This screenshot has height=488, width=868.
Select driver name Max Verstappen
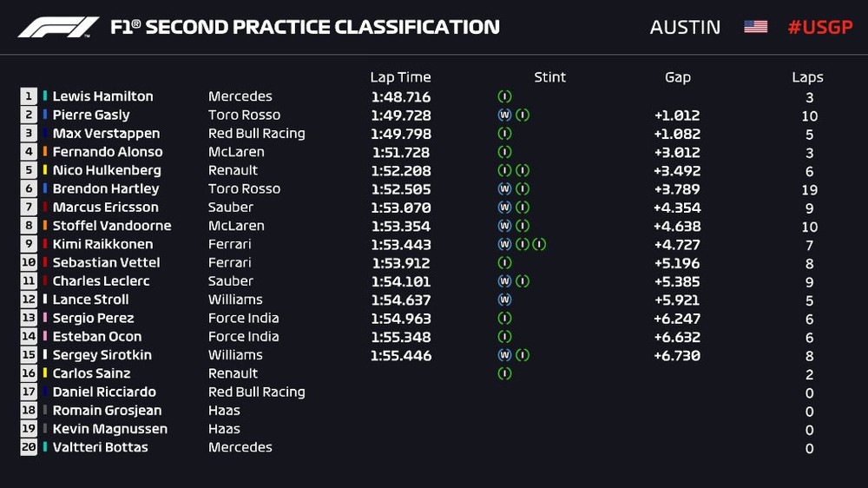click(x=106, y=134)
